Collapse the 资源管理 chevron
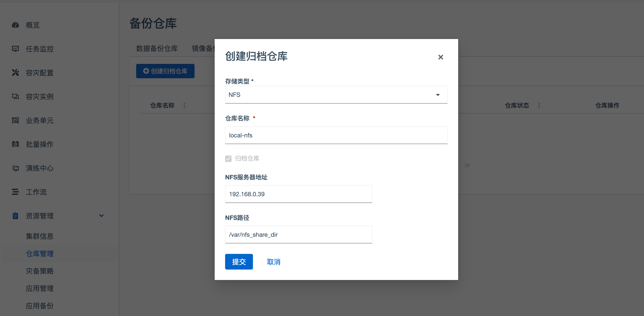Viewport: 644px width, 316px height. (101, 216)
